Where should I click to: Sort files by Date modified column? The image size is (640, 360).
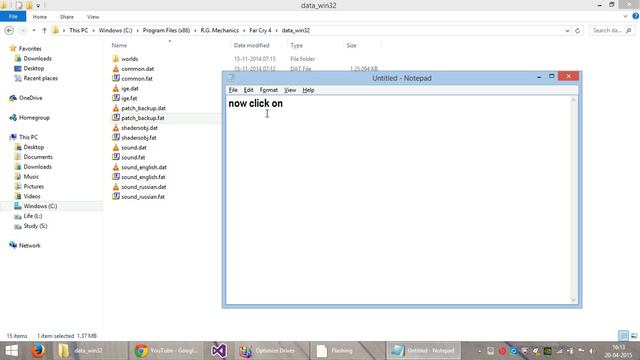251,45
